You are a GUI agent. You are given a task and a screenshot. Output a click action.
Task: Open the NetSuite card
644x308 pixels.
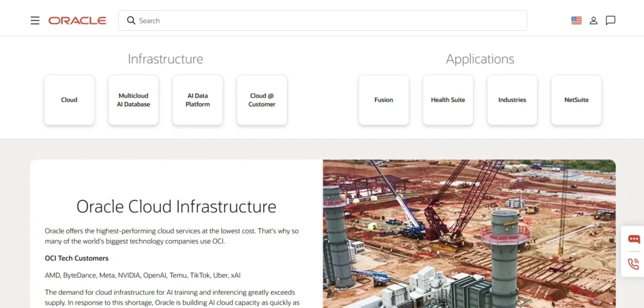tap(576, 100)
